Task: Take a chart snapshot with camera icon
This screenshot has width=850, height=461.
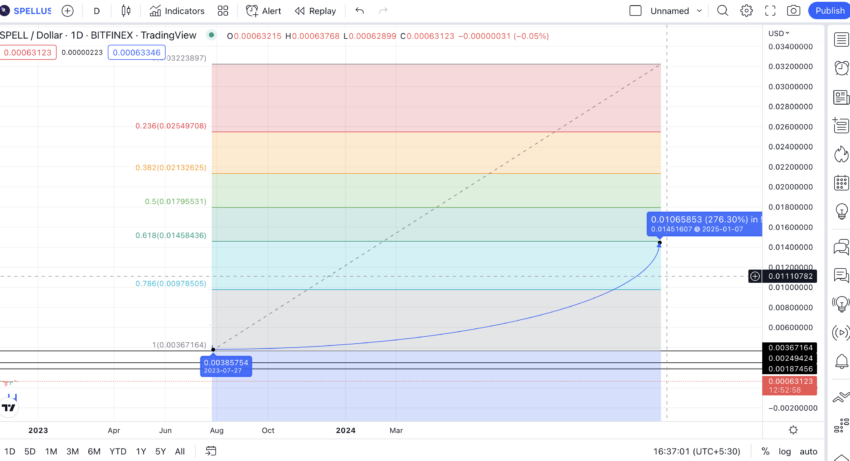Action: (x=793, y=11)
